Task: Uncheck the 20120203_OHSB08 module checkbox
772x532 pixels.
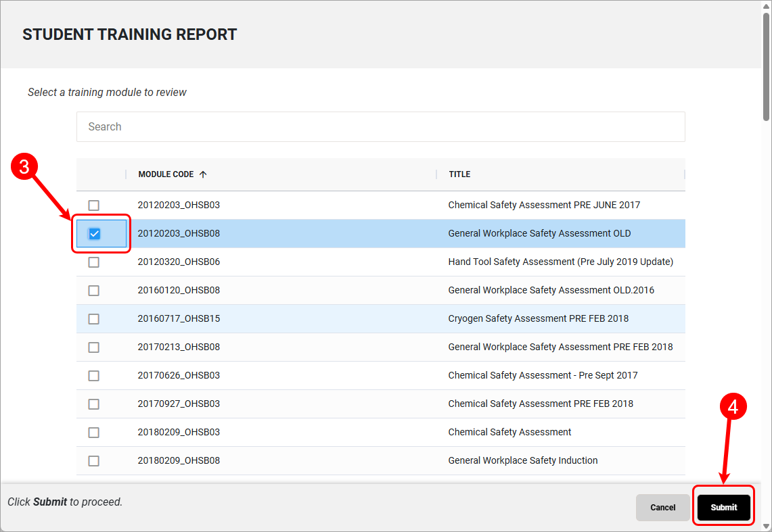Action: (x=93, y=234)
